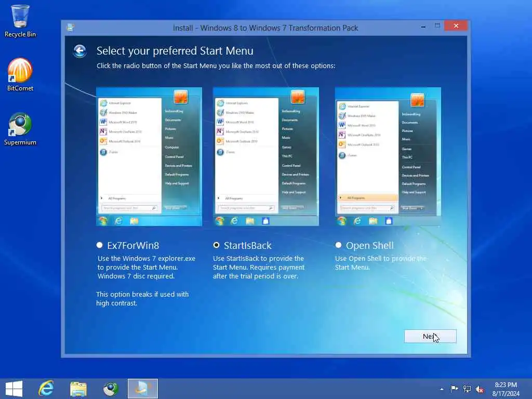Viewport: 532px width, 399px height.
Task: Open the Windows Start button on taskbar
Action: point(14,389)
